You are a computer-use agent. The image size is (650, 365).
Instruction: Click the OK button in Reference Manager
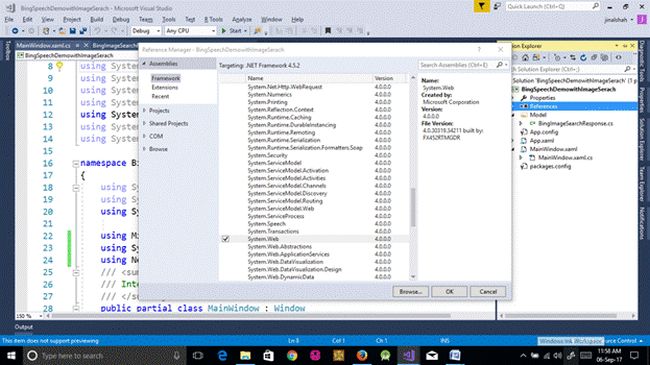pos(449,292)
